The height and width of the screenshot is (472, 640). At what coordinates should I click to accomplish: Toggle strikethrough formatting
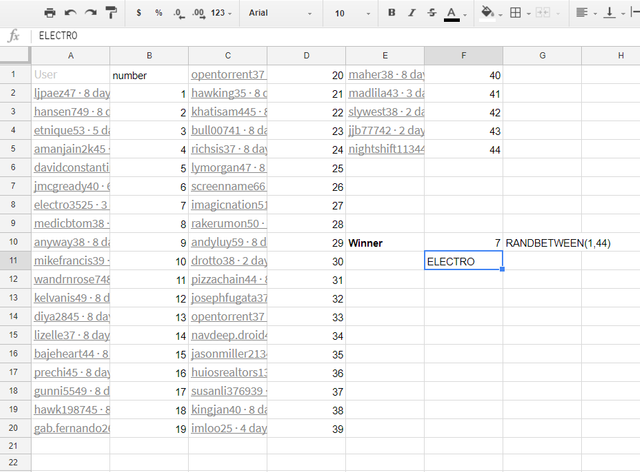point(431,13)
